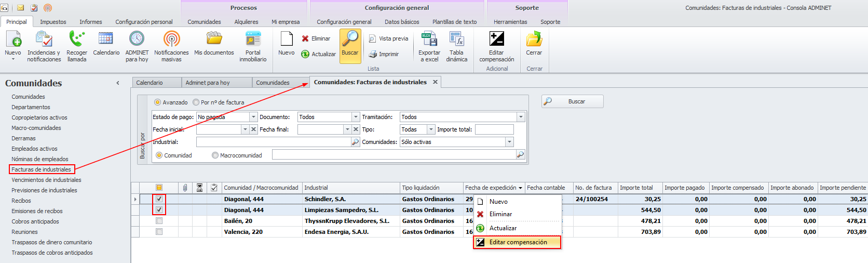This screenshot has width=868, height=263.
Task: Open the Tramitación dropdown list
Action: 521,117
